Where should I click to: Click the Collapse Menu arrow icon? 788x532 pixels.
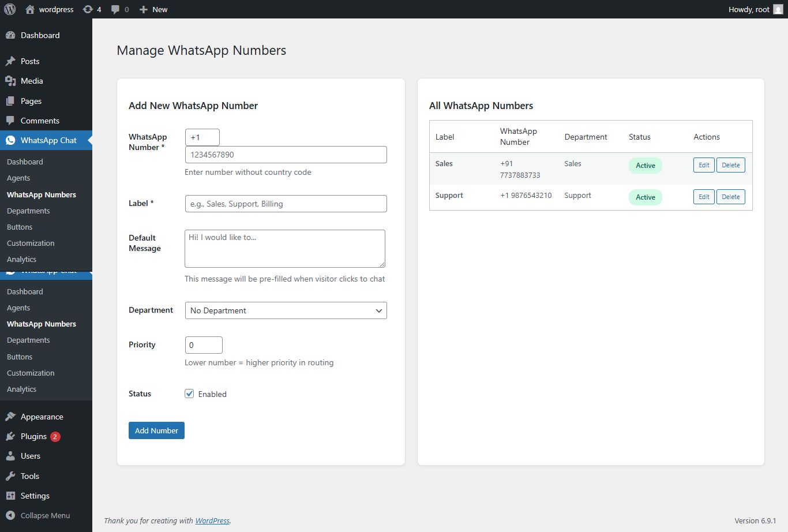pos(10,515)
